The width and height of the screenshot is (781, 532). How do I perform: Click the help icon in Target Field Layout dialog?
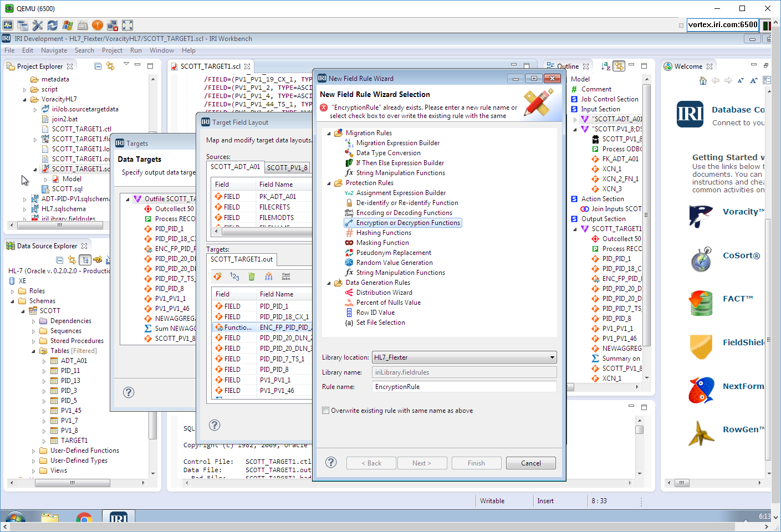[x=215, y=425]
